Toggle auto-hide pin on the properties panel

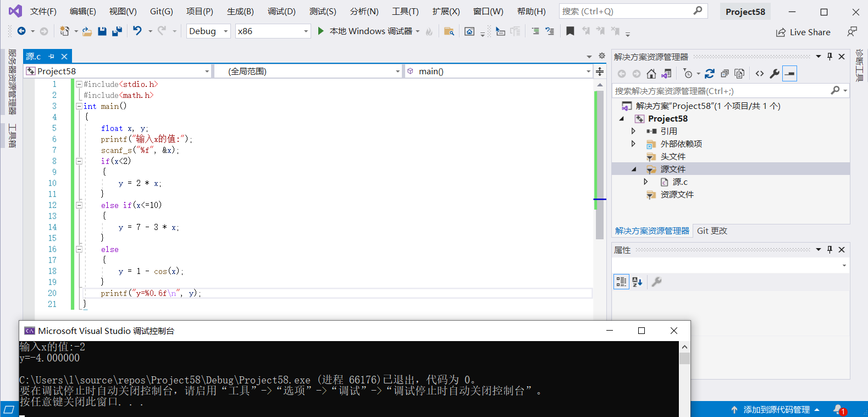point(830,249)
